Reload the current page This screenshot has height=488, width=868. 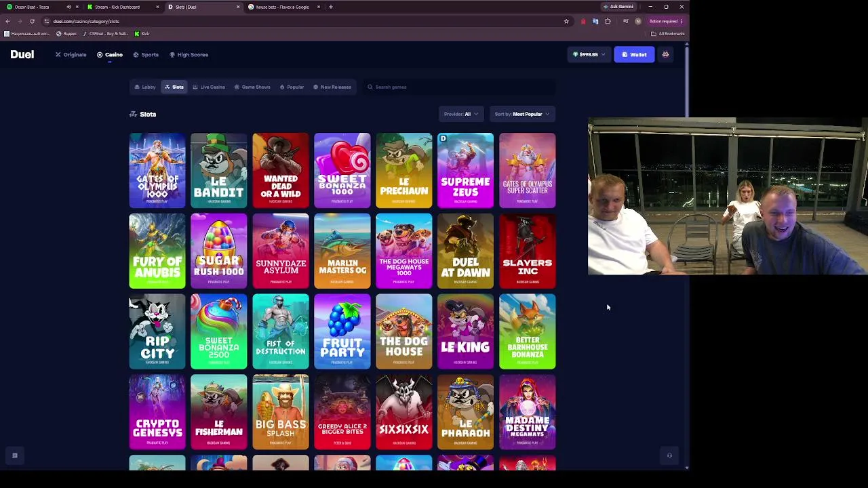(32, 21)
